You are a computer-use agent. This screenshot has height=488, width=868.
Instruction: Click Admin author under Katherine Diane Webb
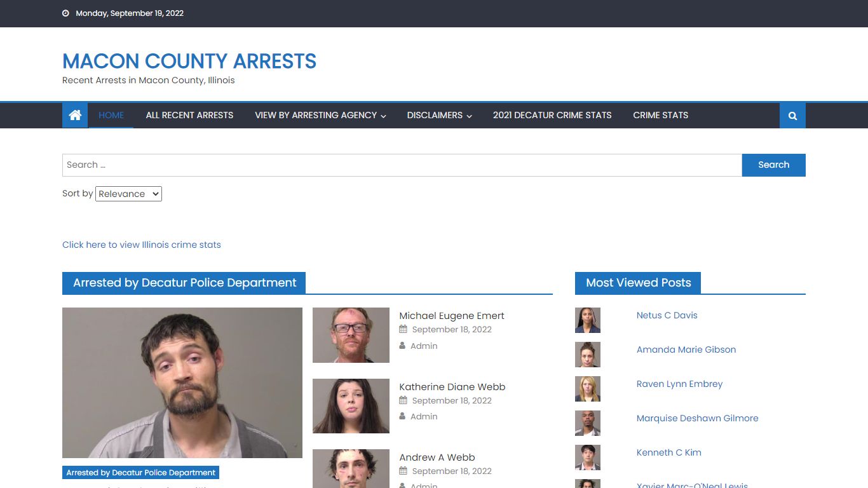point(424,416)
